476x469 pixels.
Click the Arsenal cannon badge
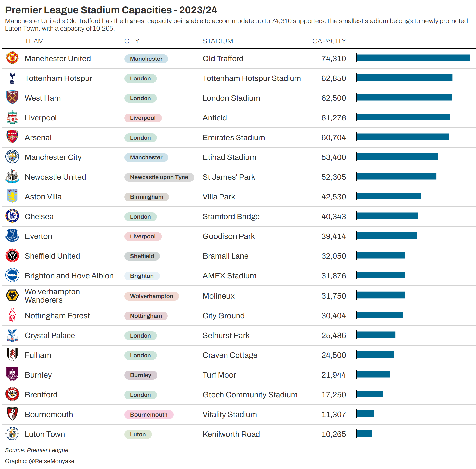[x=12, y=137]
